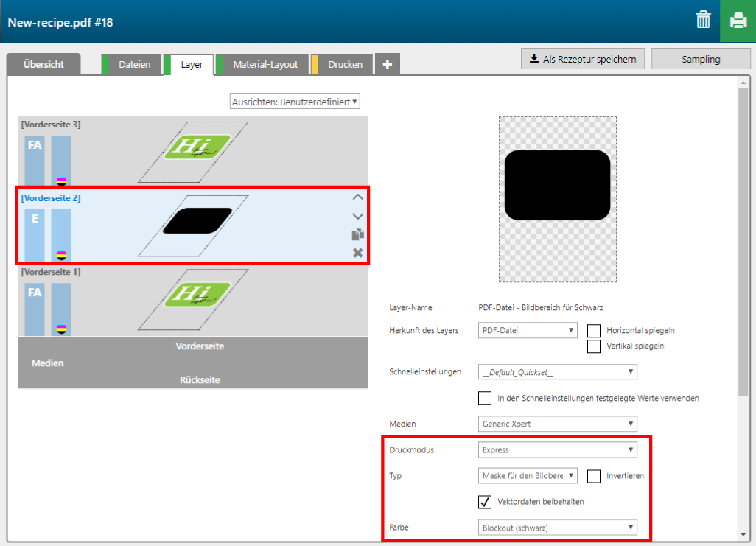This screenshot has height=546, width=756.
Task: Open the Farbe Blockout (schwarz) selector
Action: 557,528
